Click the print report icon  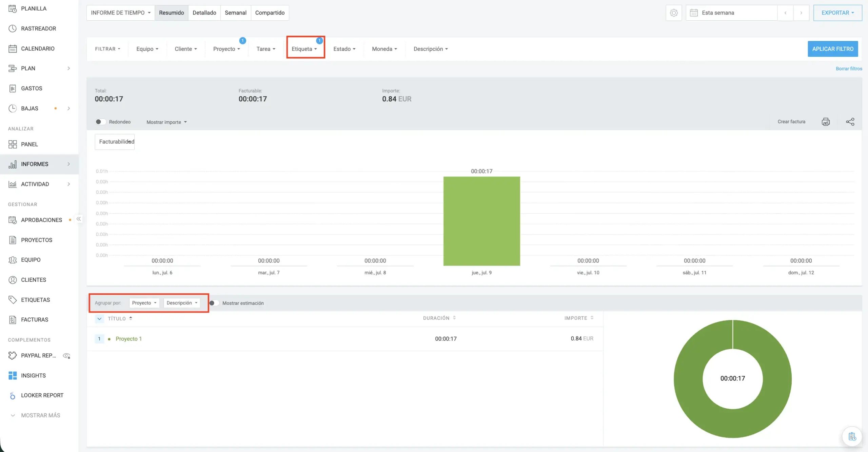pos(826,122)
